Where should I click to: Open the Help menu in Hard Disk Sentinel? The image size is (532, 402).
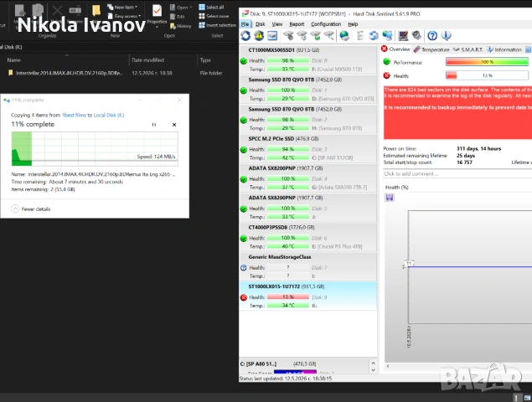pyautogui.click(x=353, y=24)
